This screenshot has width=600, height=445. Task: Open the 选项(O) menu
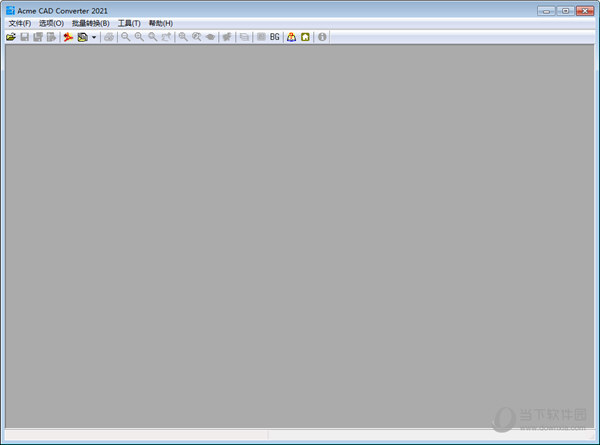tap(51, 23)
